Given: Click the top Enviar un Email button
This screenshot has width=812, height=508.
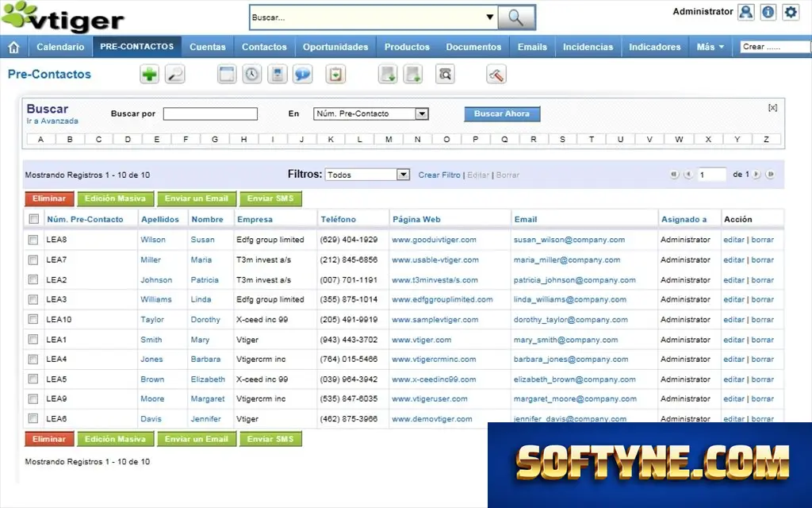Looking at the screenshot, I should [197, 198].
